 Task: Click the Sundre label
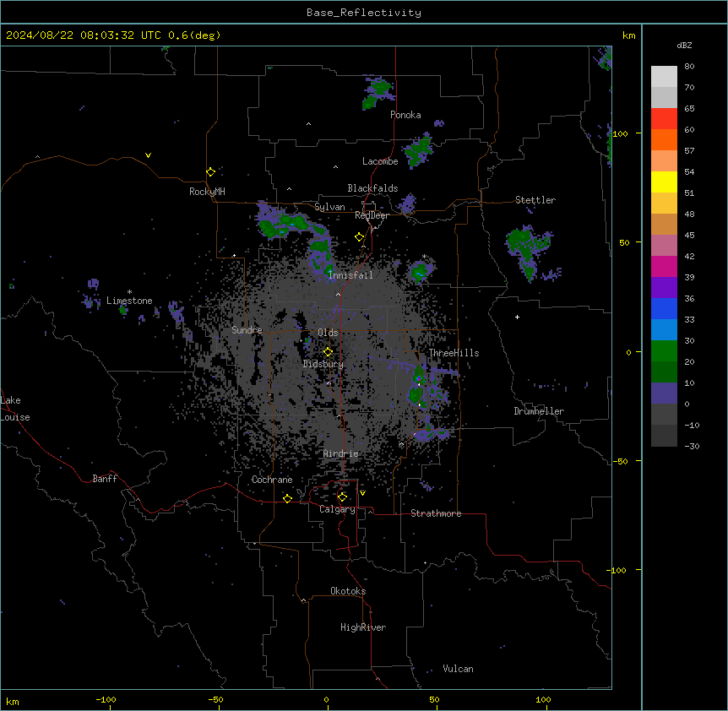click(247, 330)
